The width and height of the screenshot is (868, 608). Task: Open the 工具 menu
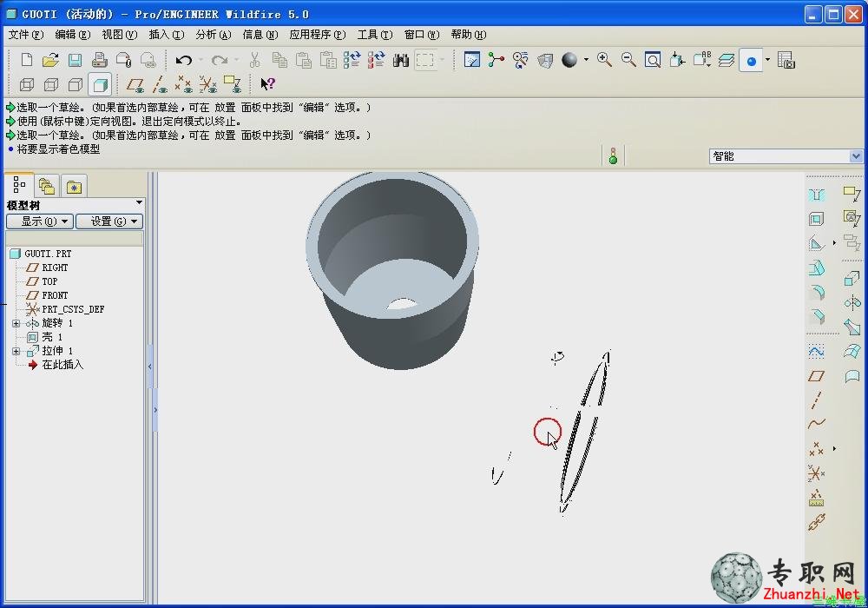point(375,35)
